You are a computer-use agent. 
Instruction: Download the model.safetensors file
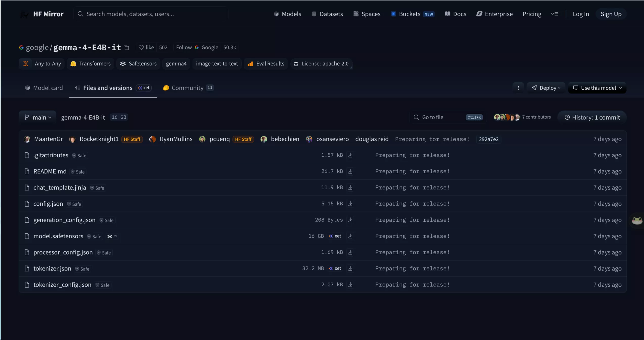350,236
